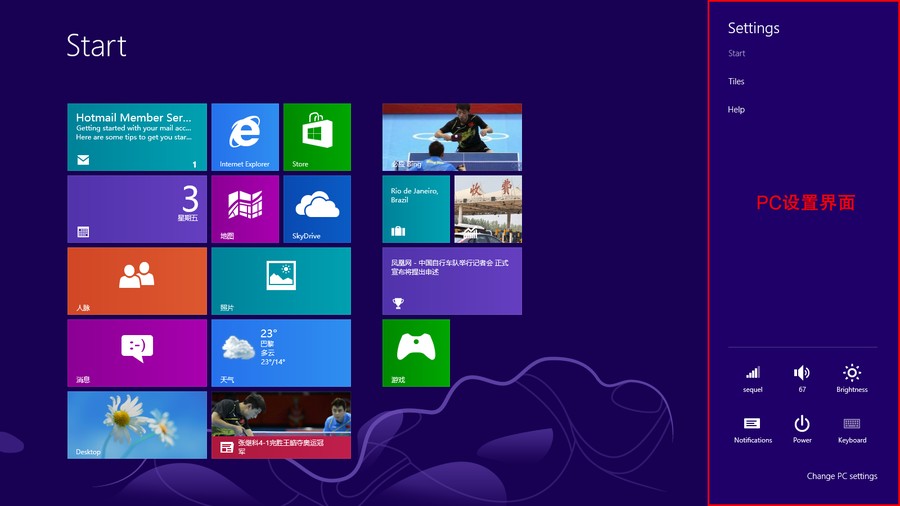Image resolution: width=900 pixels, height=506 pixels.
Task: Open the Photos tile
Action: (281, 281)
